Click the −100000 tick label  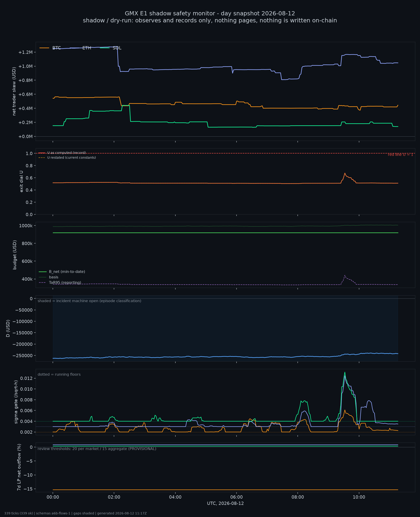pyautogui.click(x=23, y=322)
